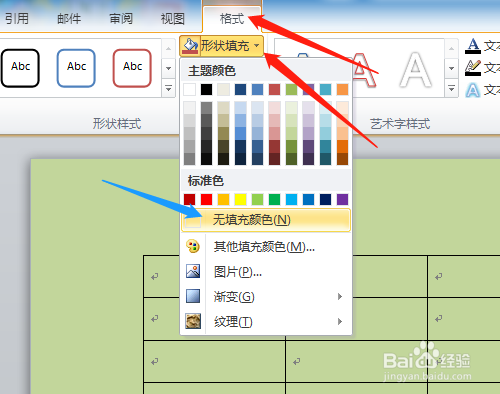
Task: Open the 形状填充 dropdown arrow
Action: point(257,46)
